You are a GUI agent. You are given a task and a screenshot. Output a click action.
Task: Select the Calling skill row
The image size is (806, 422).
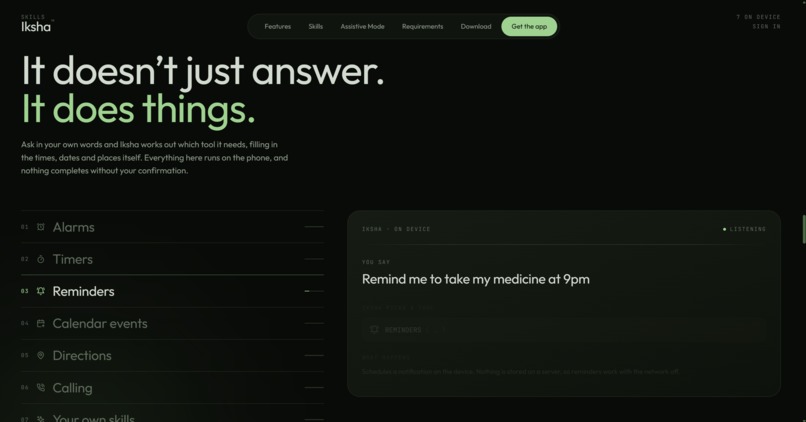pos(173,388)
